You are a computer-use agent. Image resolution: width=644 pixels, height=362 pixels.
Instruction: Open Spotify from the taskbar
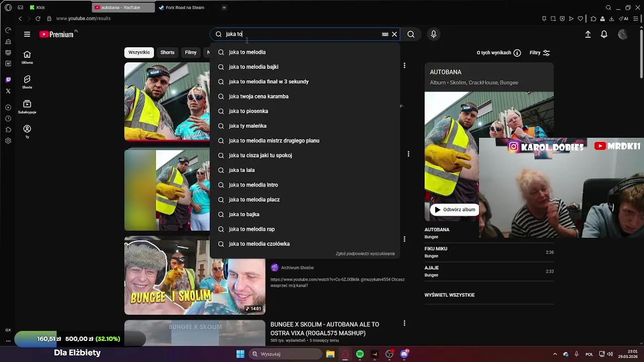(x=360, y=354)
